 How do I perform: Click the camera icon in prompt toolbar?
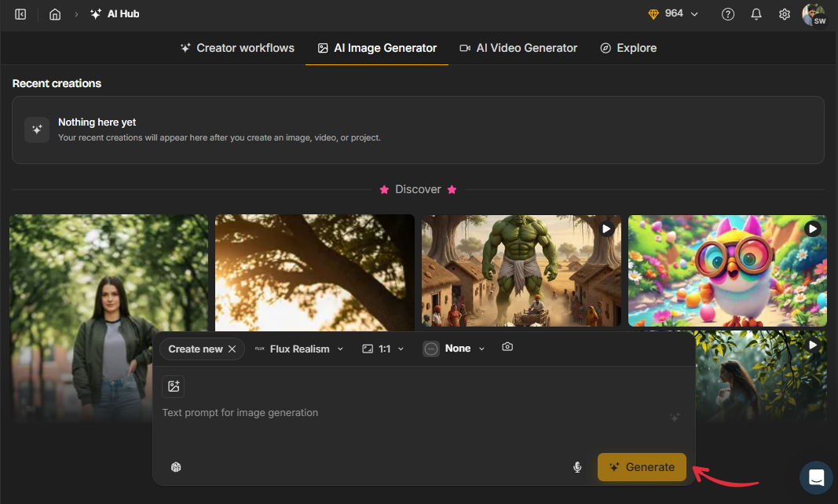click(x=507, y=348)
